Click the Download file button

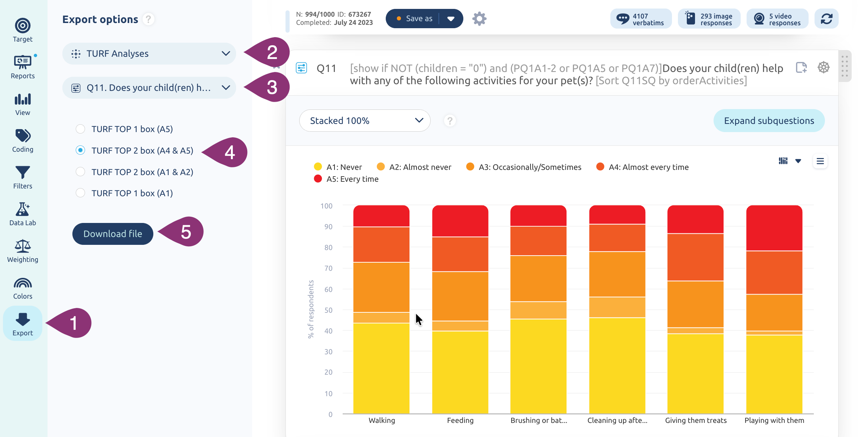pyautogui.click(x=113, y=234)
